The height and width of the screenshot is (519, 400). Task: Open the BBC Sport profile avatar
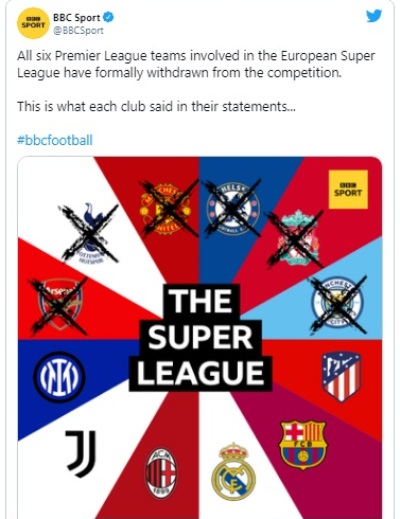coord(33,23)
